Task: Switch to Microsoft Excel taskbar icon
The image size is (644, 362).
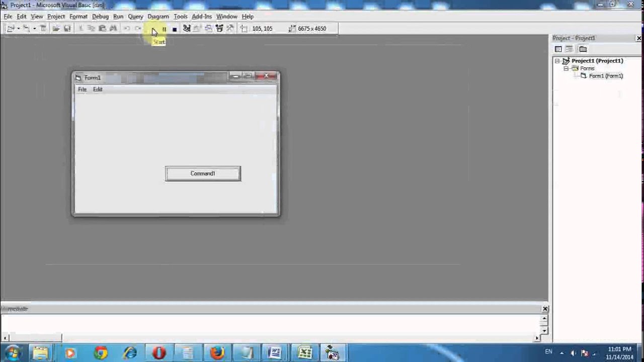Action: [305, 353]
